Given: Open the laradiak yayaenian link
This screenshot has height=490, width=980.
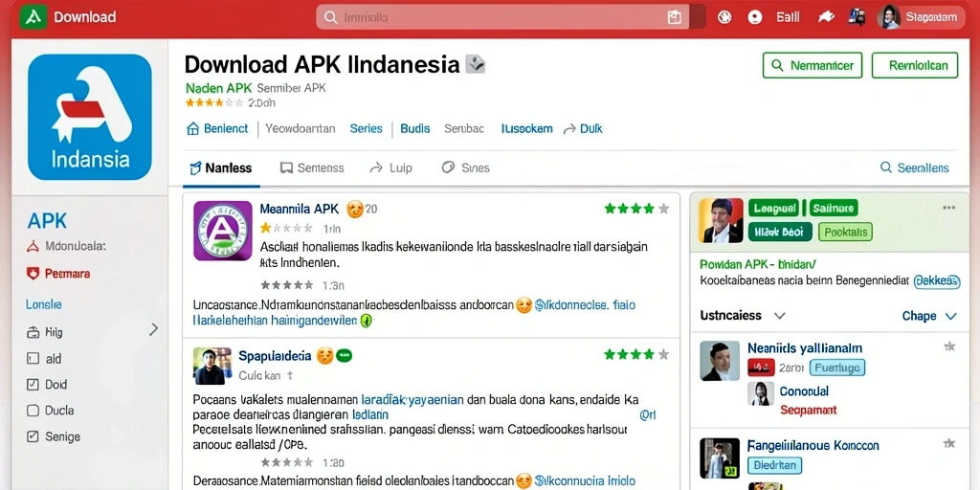Looking at the screenshot, I should [413, 399].
